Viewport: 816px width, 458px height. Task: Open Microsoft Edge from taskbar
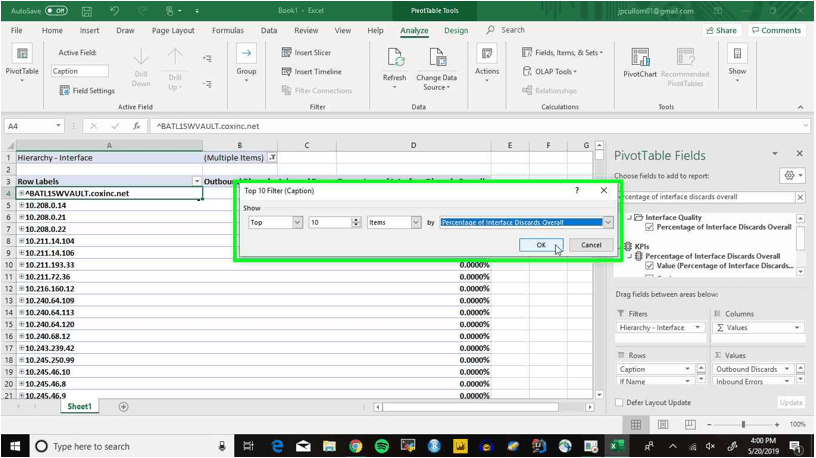click(x=277, y=446)
